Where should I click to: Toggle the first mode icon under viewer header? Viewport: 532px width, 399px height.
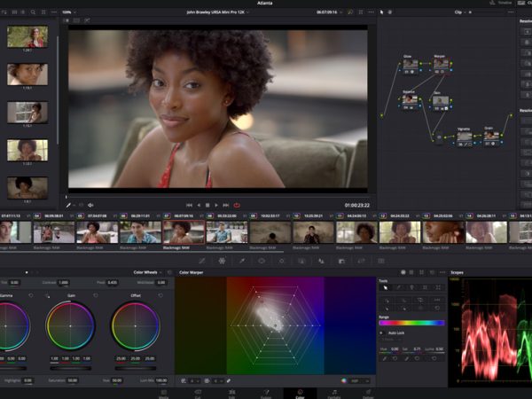click(x=66, y=20)
